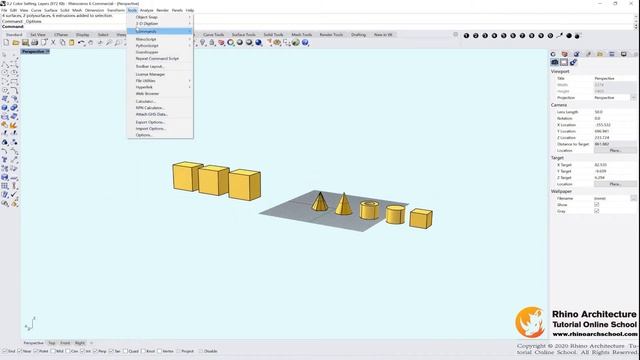Expand the Object Snap submenu

point(160,17)
